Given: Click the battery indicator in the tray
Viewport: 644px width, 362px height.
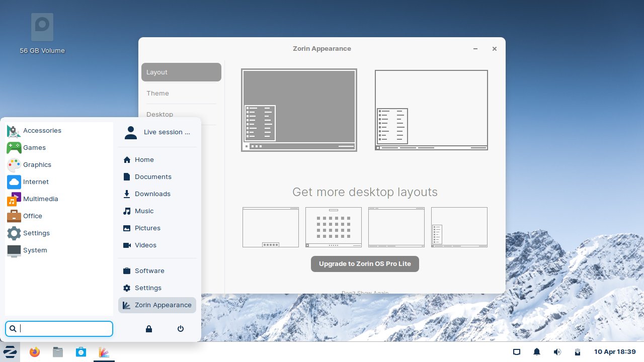Looking at the screenshot, I should [x=578, y=351].
